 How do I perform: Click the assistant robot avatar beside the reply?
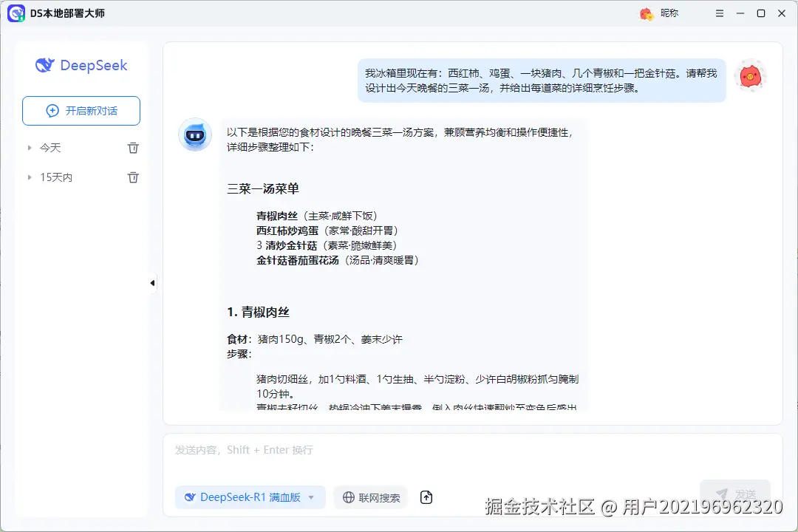click(x=194, y=135)
